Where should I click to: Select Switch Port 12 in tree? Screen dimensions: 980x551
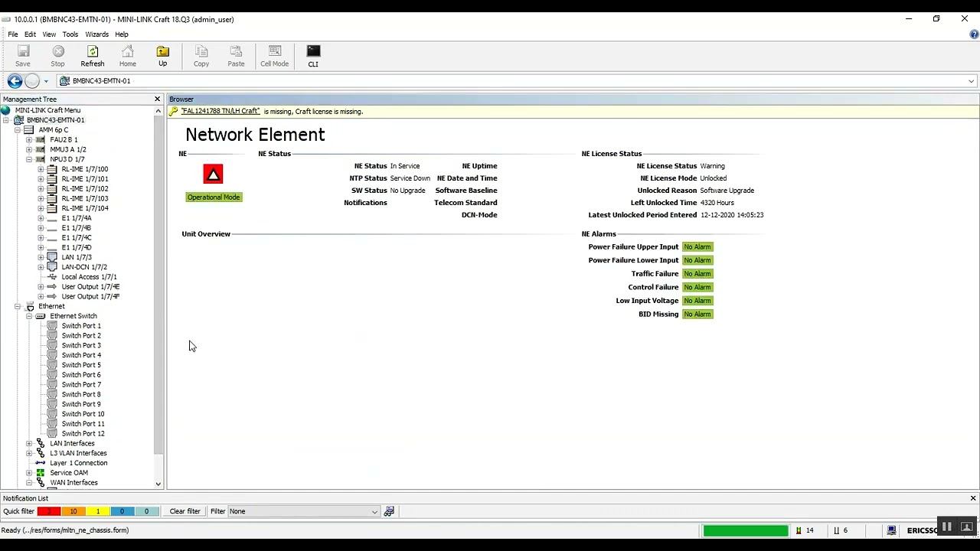pos(83,434)
